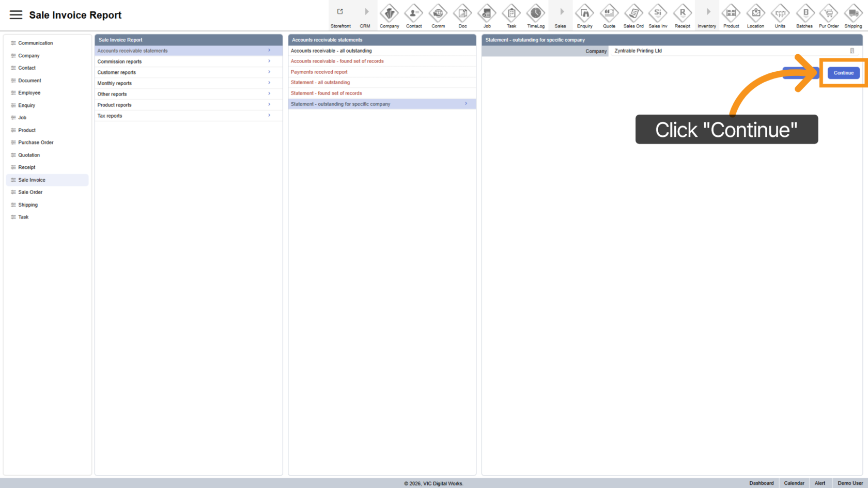Open Payments received report link

319,72
